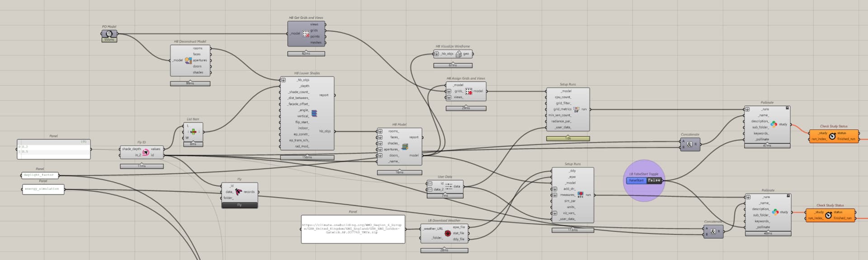Click the _shade_count_ input on HB Louver Shades
The image size is (868, 260).
[x=298, y=92]
